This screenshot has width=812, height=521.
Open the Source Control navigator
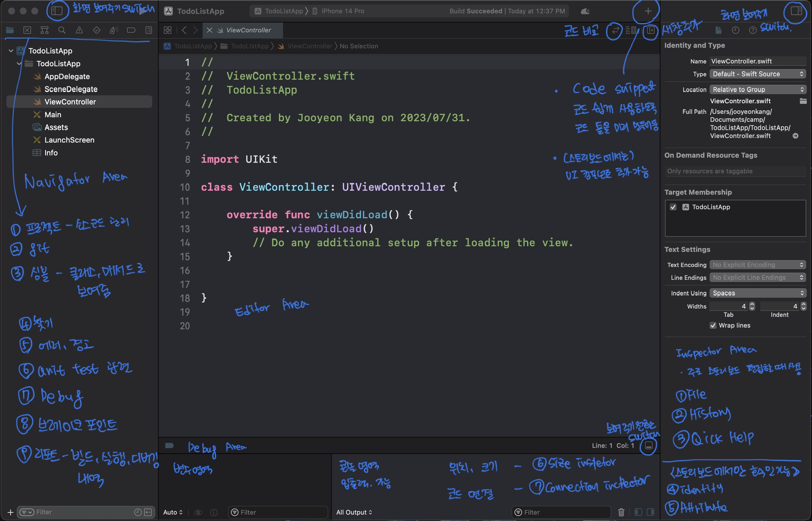pos(27,30)
